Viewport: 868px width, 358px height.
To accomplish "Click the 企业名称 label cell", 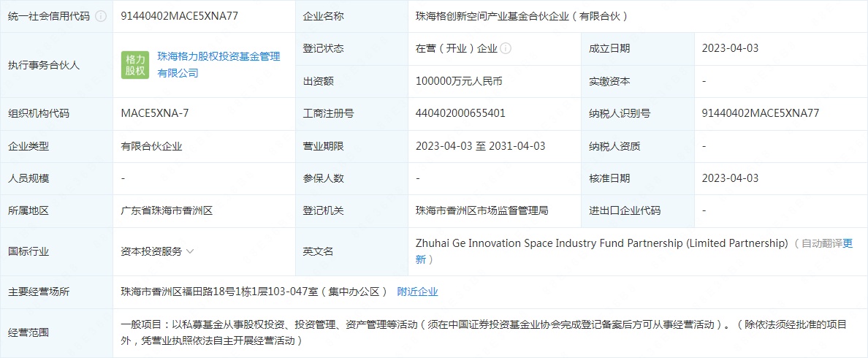I will [x=351, y=16].
